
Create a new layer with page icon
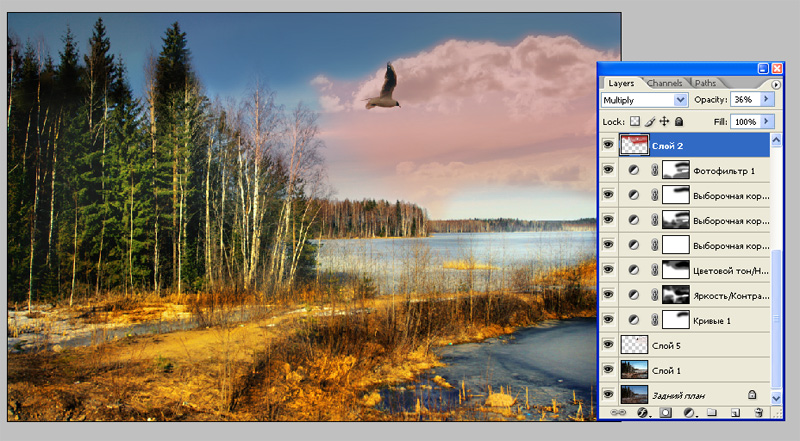pyautogui.click(x=735, y=412)
